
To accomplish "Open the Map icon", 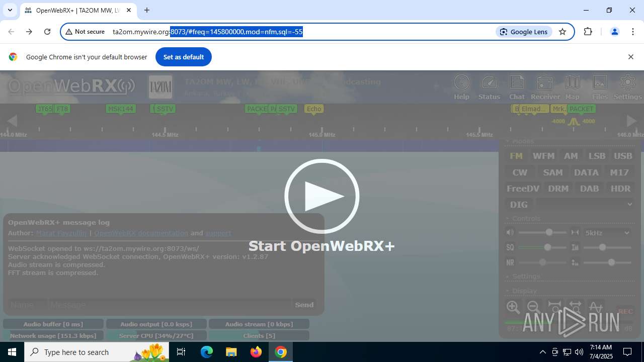I will (x=572, y=87).
